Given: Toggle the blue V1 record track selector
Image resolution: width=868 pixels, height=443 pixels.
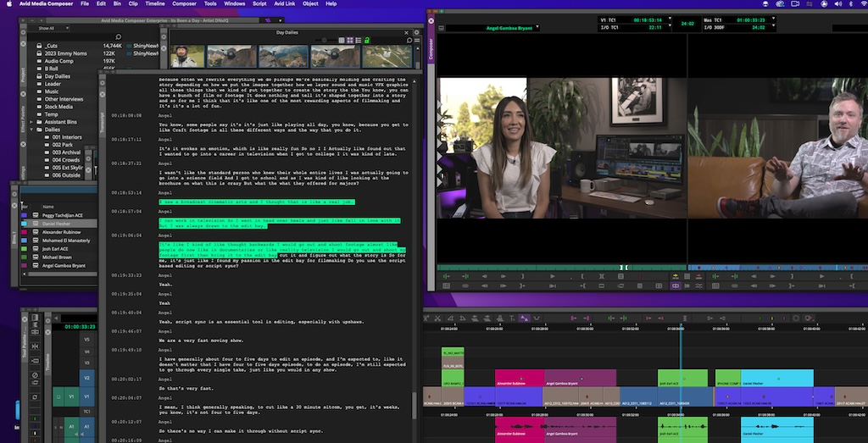Looking at the screenshot, I should [87, 396].
